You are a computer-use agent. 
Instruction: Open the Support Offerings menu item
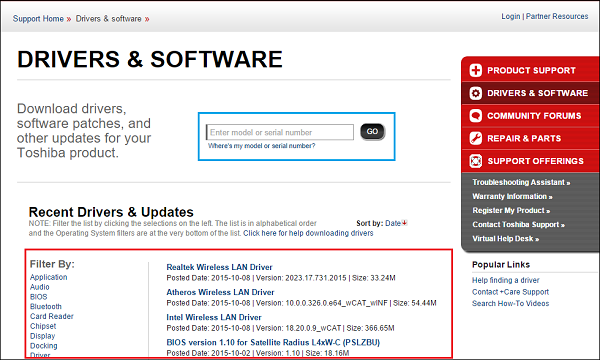coord(530,161)
